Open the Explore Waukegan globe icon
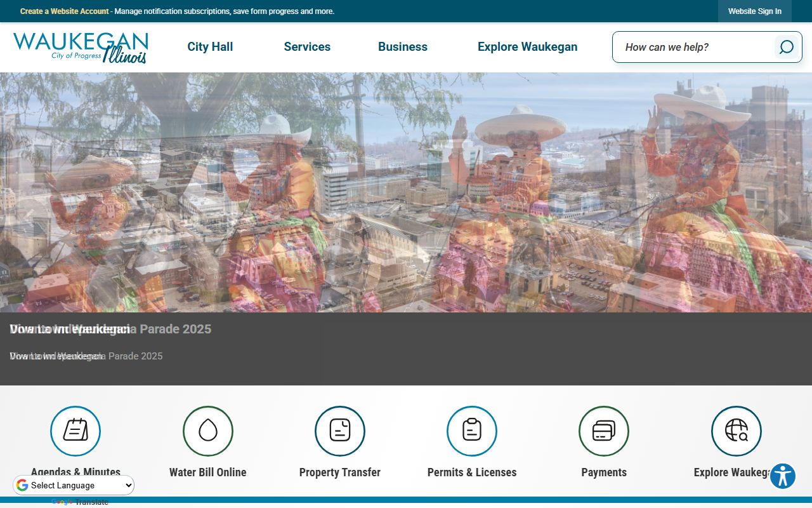The image size is (812, 508). (x=737, y=431)
